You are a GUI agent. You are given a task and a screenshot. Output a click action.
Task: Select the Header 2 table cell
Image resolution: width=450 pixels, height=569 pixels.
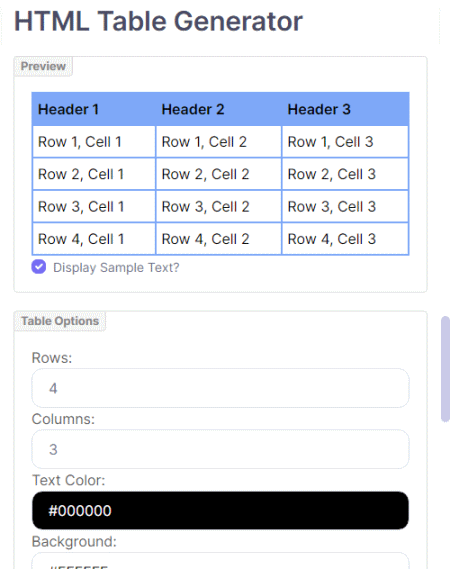[x=218, y=109]
